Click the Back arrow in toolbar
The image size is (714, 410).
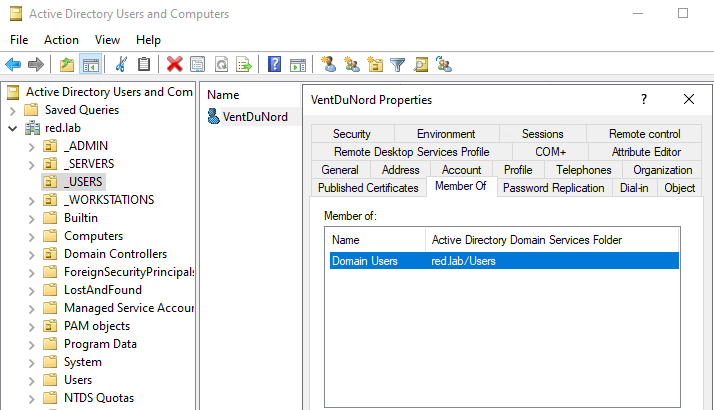coord(13,64)
